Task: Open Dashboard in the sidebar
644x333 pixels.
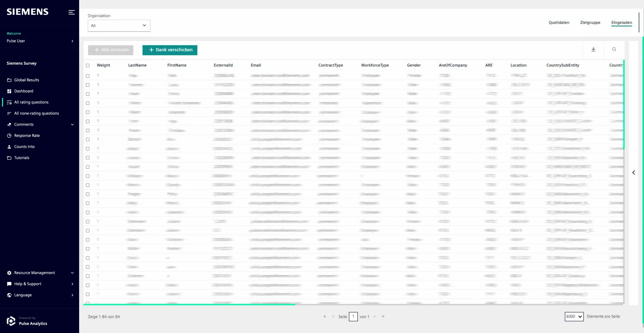Action: click(x=24, y=91)
